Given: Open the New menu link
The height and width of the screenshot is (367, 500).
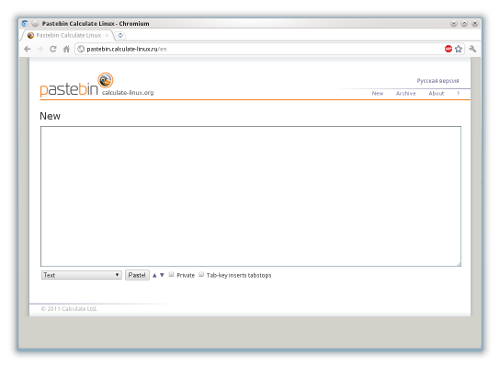Looking at the screenshot, I should point(377,94).
